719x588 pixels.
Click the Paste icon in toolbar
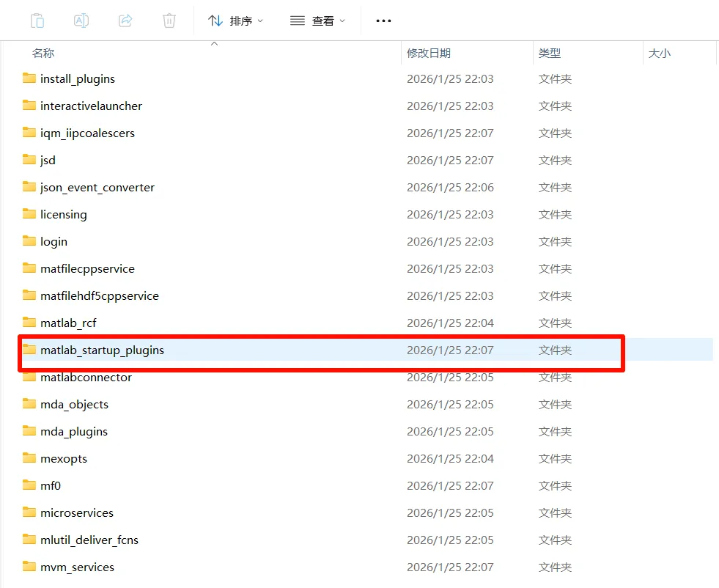37,21
